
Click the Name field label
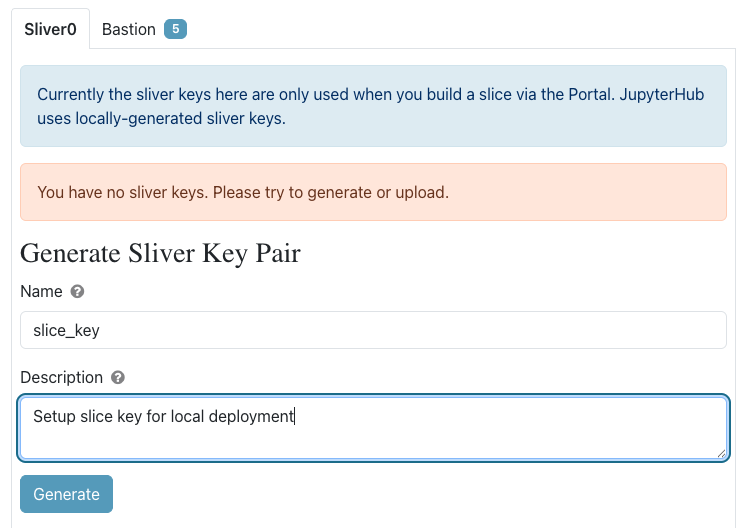[x=41, y=292]
